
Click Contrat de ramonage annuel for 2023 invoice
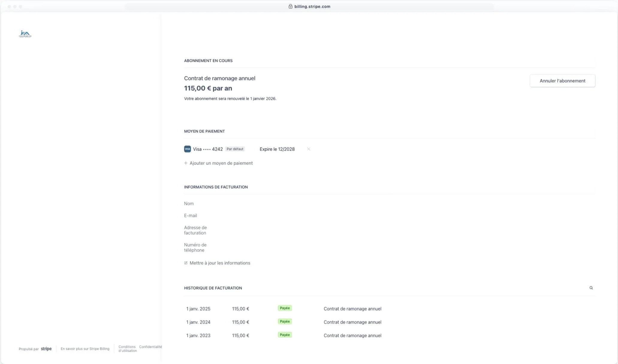tap(352, 336)
